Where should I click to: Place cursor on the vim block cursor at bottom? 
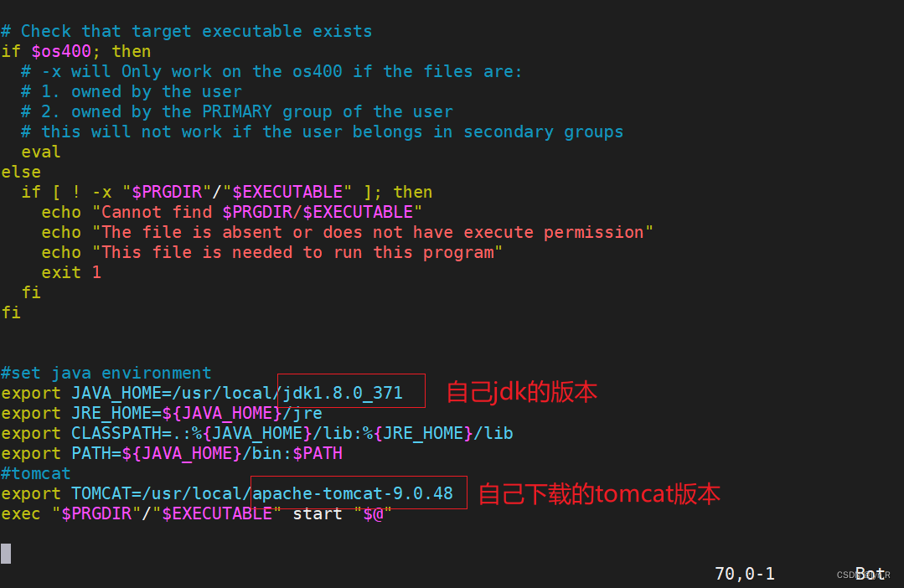[6, 553]
